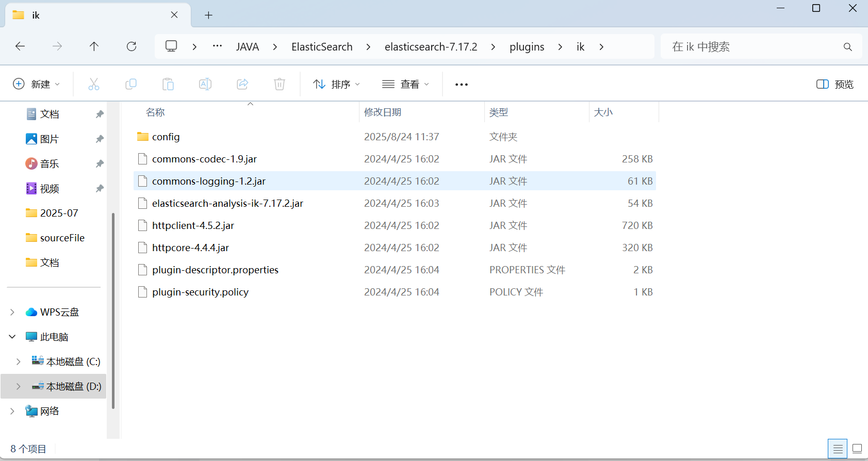Click file icon of httpclient-4.5.2.jar
The image size is (868, 461).
pyautogui.click(x=143, y=225)
